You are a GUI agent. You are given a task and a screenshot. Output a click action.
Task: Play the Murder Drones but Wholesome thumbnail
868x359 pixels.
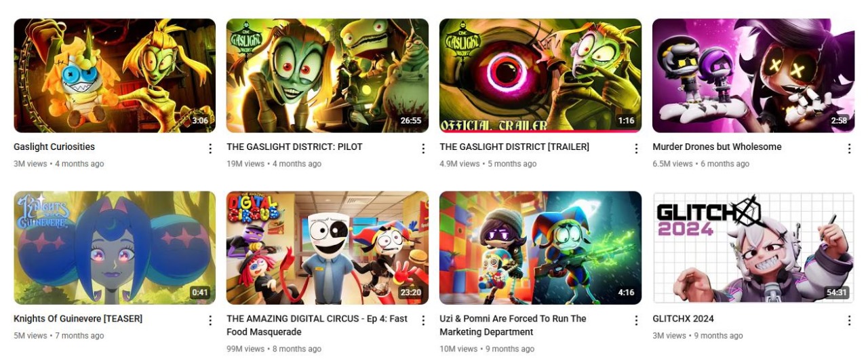click(753, 75)
